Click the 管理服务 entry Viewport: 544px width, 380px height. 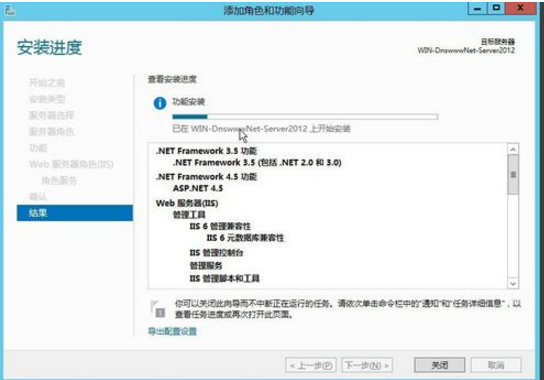[x=206, y=266]
